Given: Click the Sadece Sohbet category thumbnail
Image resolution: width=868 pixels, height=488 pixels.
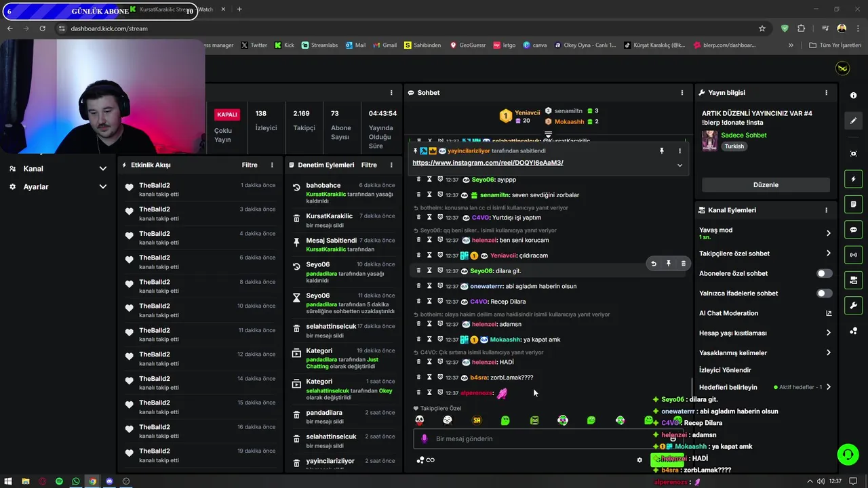Looking at the screenshot, I should [x=709, y=140].
